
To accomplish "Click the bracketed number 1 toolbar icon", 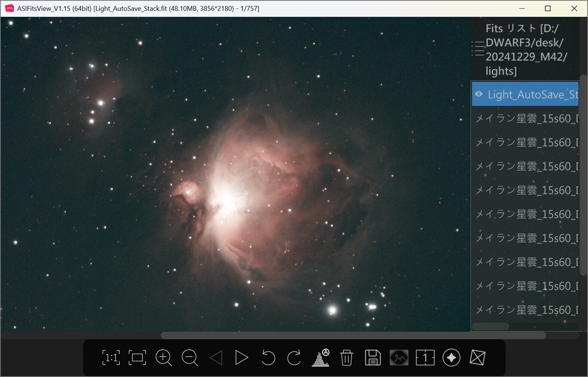I will [x=425, y=358].
